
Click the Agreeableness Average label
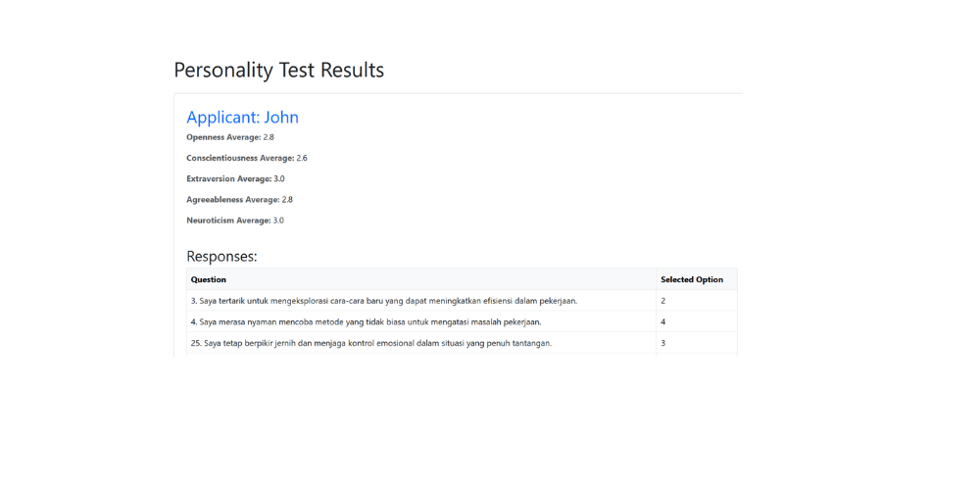[x=232, y=200]
